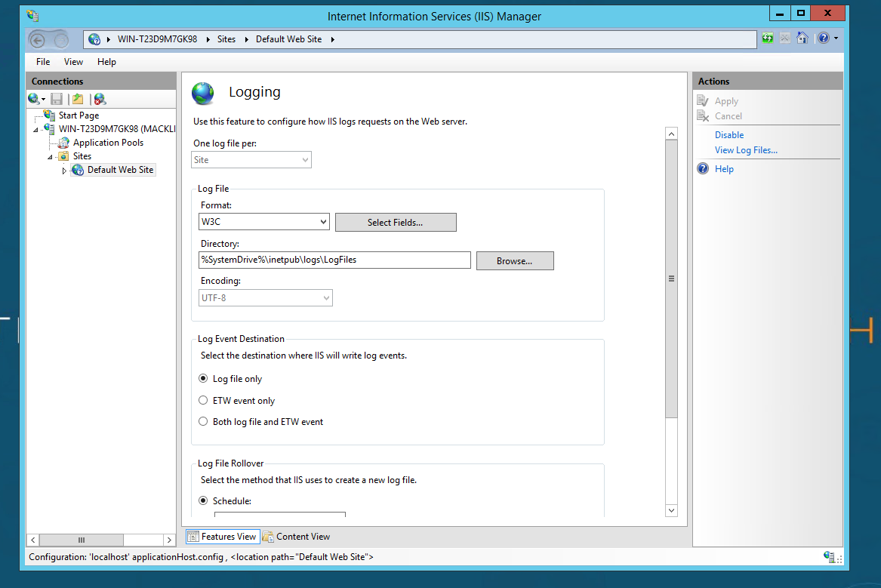Click the Connections horizontal scrollbar thumb
Screen dimensions: 881x588
pos(82,540)
